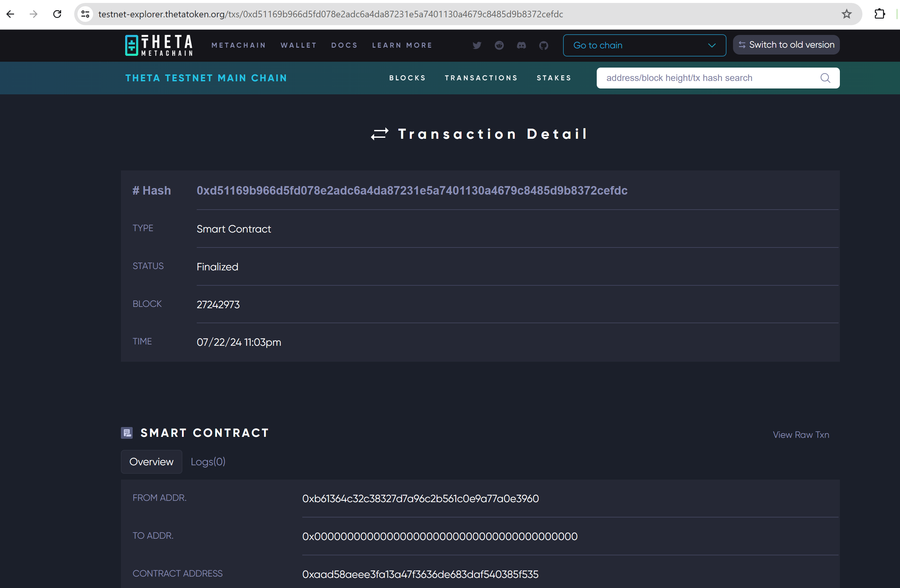Image resolution: width=900 pixels, height=588 pixels.
Task: Open browser extensions puzzle icon
Action: pyautogui.click(x=880, y=14)
